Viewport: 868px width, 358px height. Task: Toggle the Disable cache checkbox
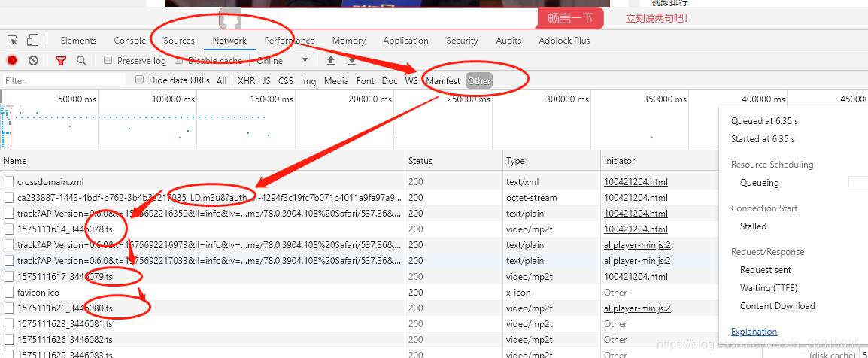tap(179, 59)
